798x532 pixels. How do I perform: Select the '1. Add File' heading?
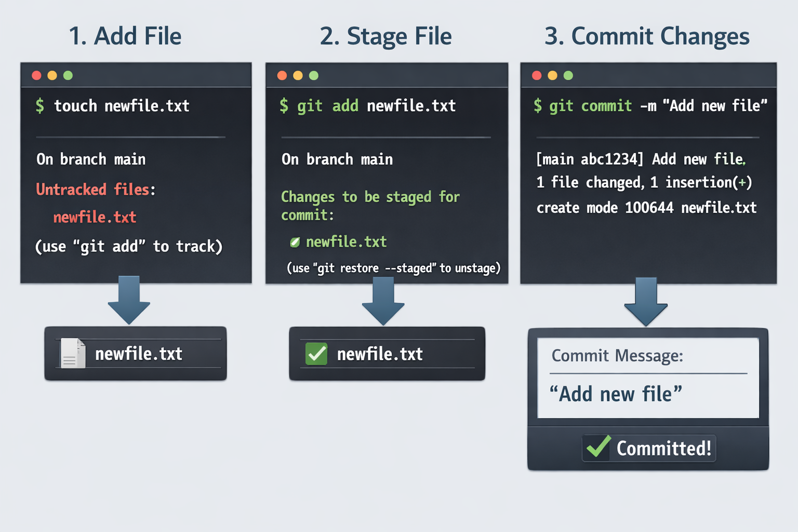(x=125, y=36)
